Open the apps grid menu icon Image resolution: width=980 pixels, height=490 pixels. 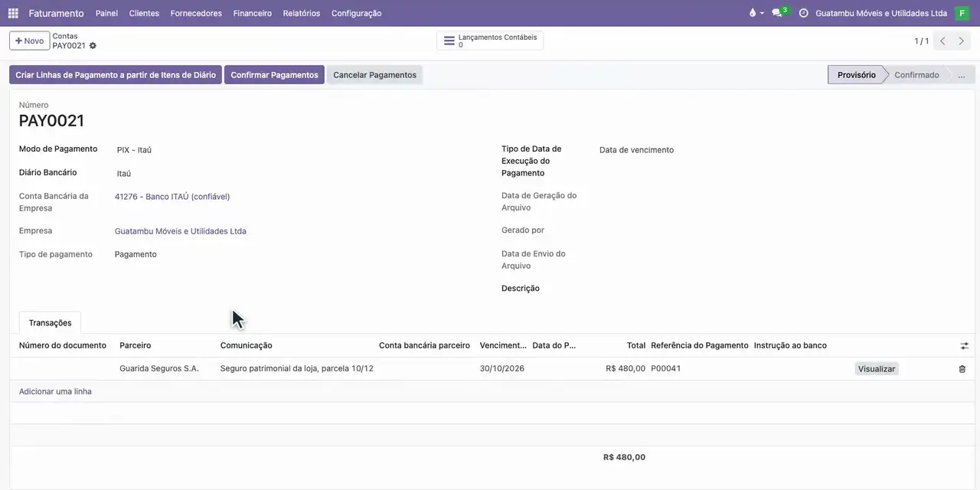(13, 13)
